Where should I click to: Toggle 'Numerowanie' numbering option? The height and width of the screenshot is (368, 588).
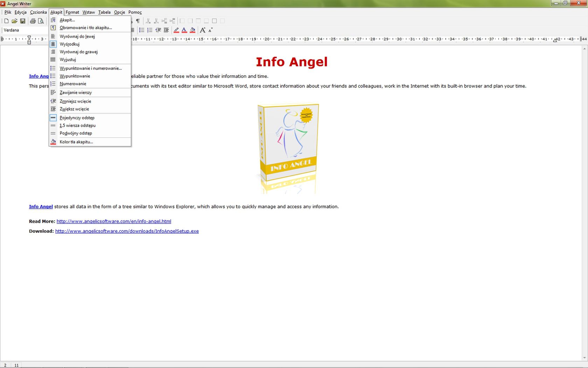(90, 84)
